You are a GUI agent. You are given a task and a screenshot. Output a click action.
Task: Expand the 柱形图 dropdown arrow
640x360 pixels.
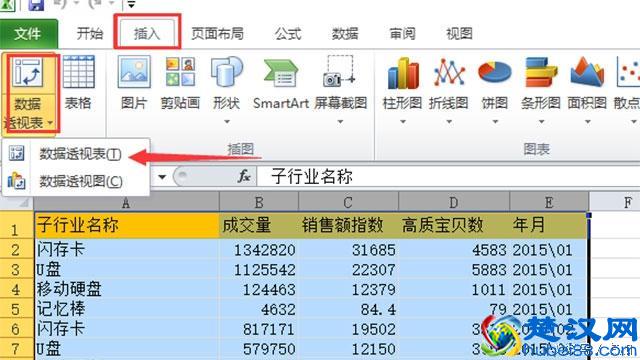[403, 122]
